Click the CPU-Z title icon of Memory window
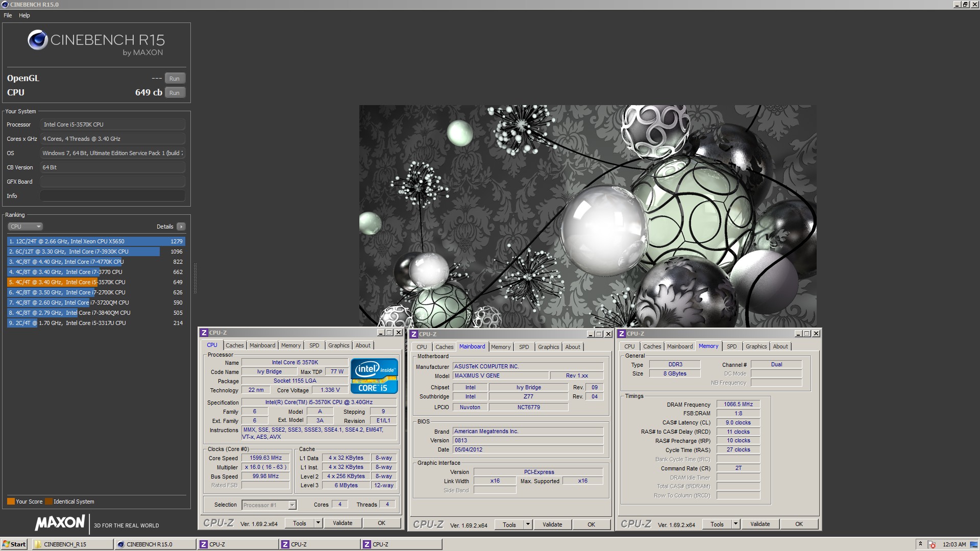Viewport: 980px width, 551px height. pos(622,334)
